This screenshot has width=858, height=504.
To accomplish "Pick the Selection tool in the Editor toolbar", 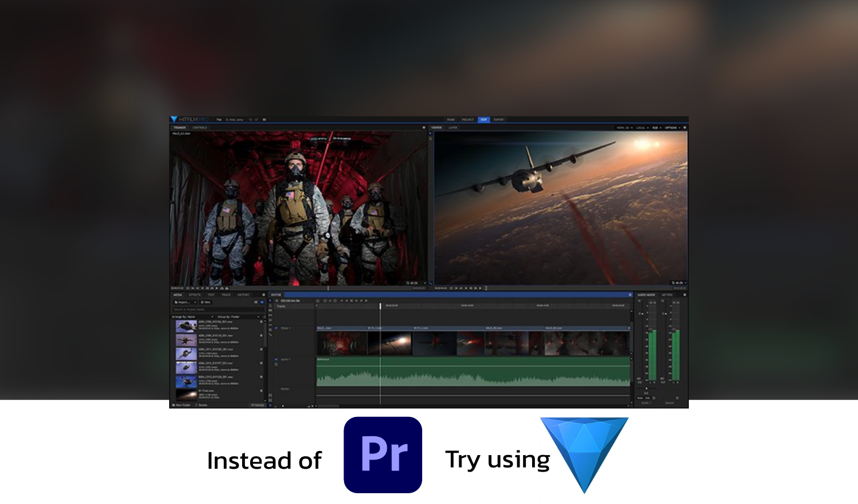I will 271,301.
